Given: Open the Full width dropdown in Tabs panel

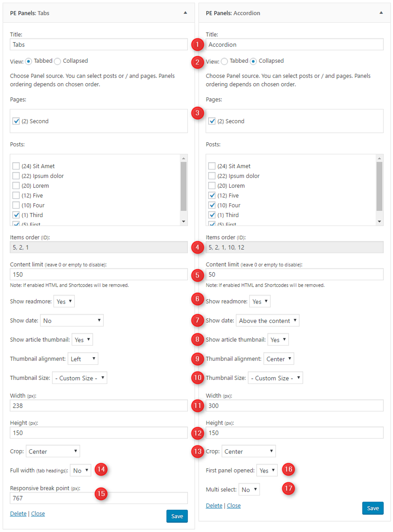Looking at the screenshot, I should 80,470.
